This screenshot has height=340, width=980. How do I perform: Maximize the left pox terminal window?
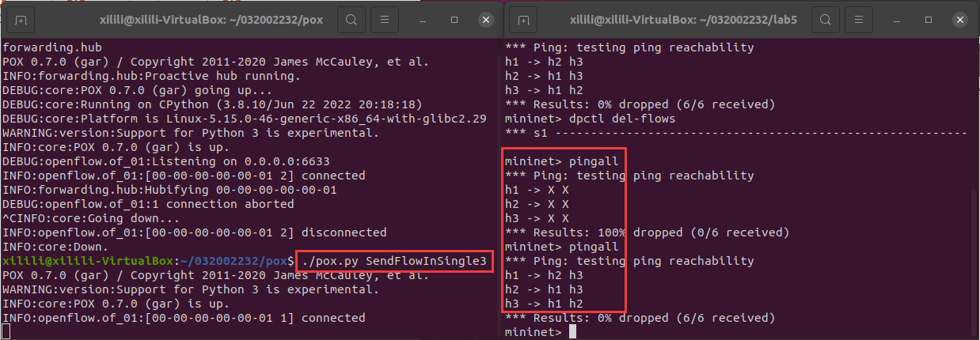point(454,18)
